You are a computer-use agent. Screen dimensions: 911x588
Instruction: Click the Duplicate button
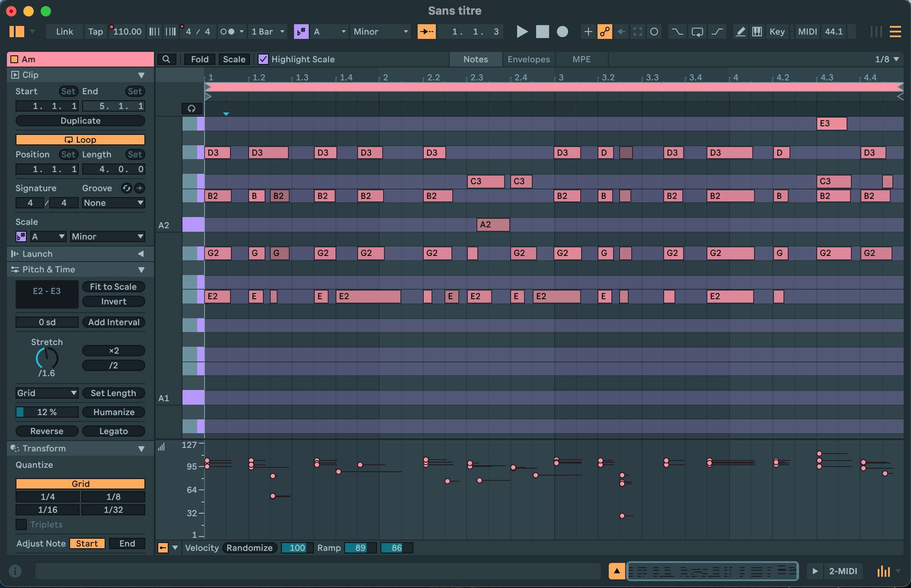point(80,121)
